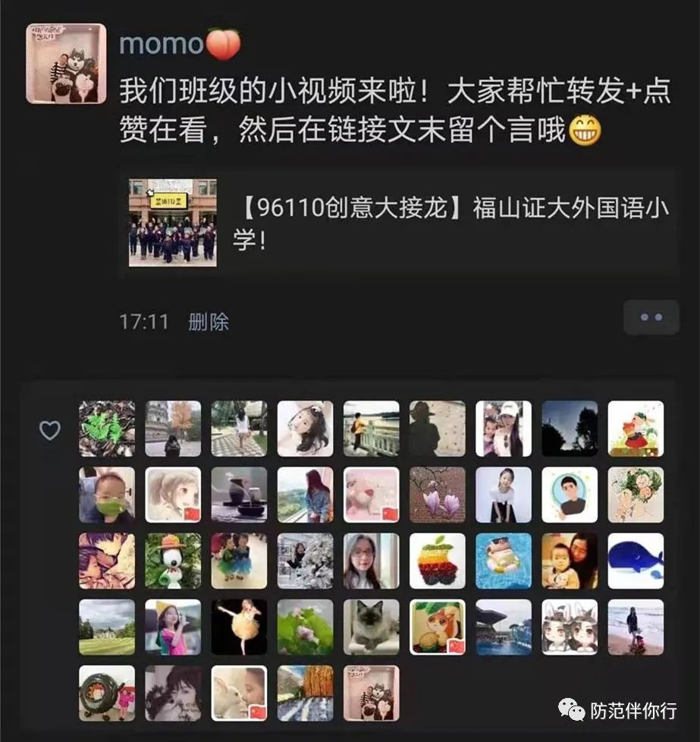Tap the cartoon man in circle avatar
Viewport: 700px width, 742px height.
tap(570, 495)
